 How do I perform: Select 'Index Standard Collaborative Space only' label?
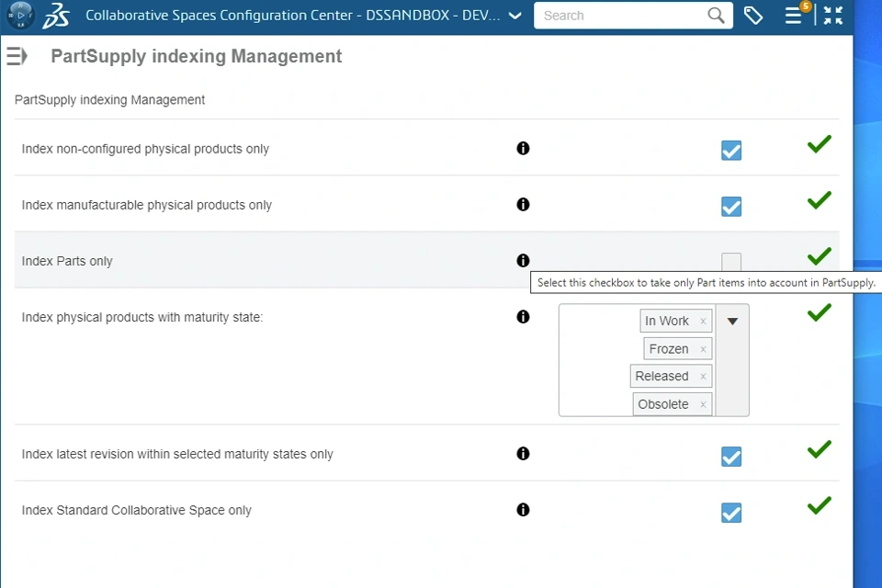click(137, 510)
